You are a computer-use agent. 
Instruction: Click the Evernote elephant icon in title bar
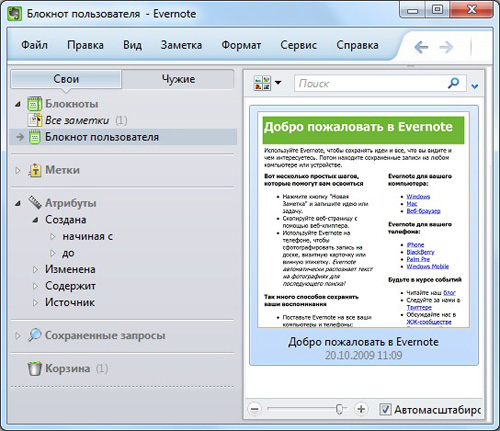click(14, 14)
